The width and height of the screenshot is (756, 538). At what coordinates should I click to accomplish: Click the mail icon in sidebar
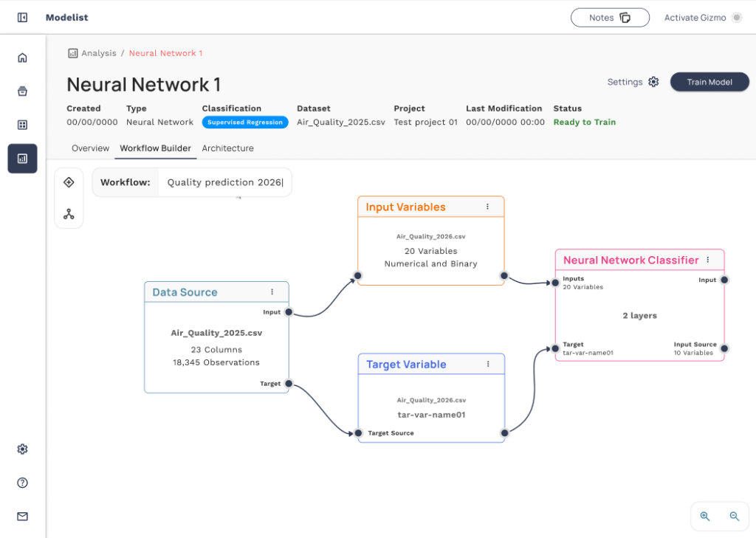22,517
